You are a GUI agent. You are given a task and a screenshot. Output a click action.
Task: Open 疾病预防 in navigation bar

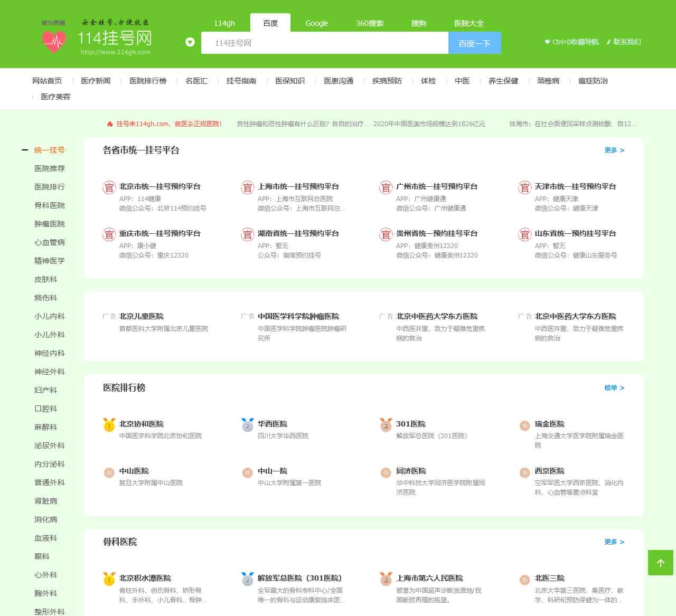(x=387, y=81)
